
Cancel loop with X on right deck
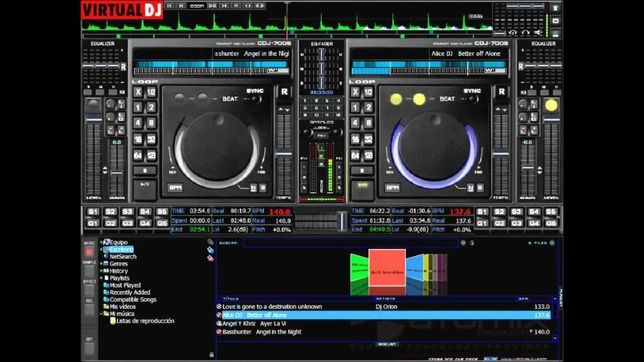coord(355,92)
